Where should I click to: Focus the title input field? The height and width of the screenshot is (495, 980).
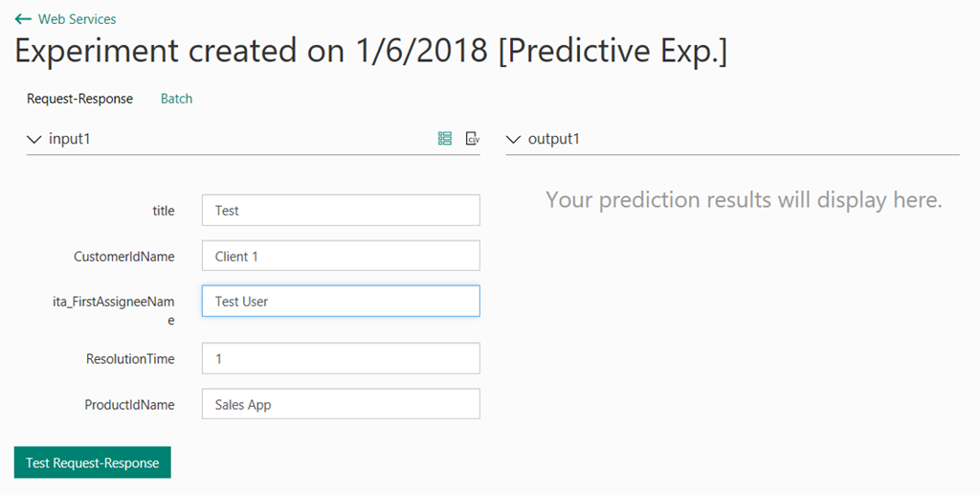point(341,210)
